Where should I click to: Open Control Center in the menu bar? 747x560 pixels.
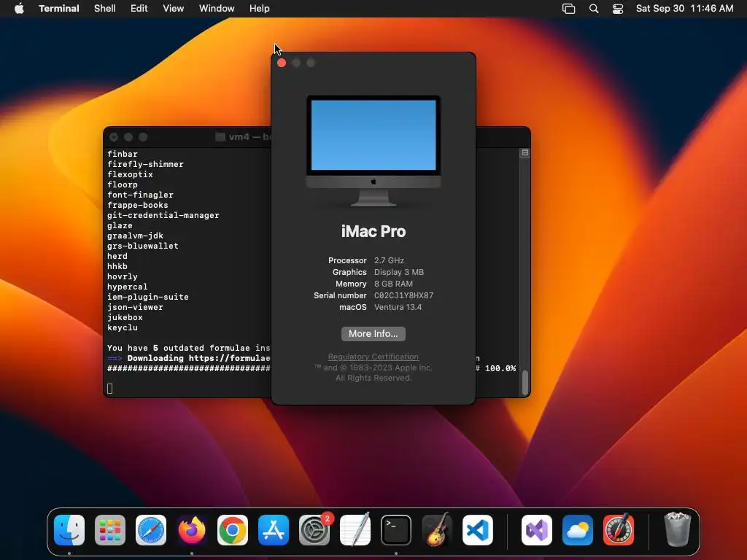pyautogui.click(x=618, y=9)
